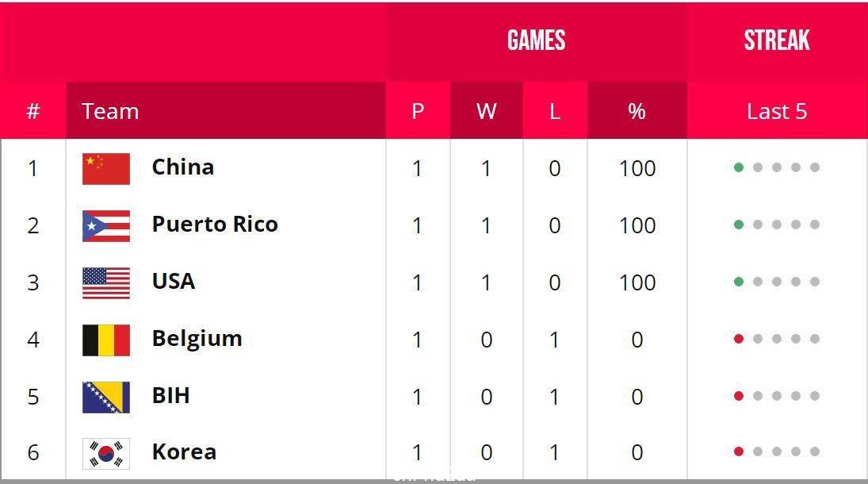
Task: Click Belgium's red loss streak dot
Action: (739, 339)
